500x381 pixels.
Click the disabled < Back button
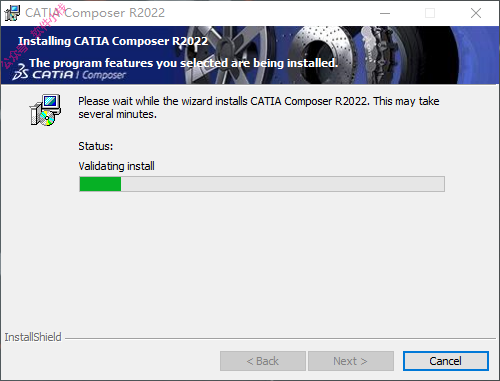pyautogui.click(x=263, y=361)
